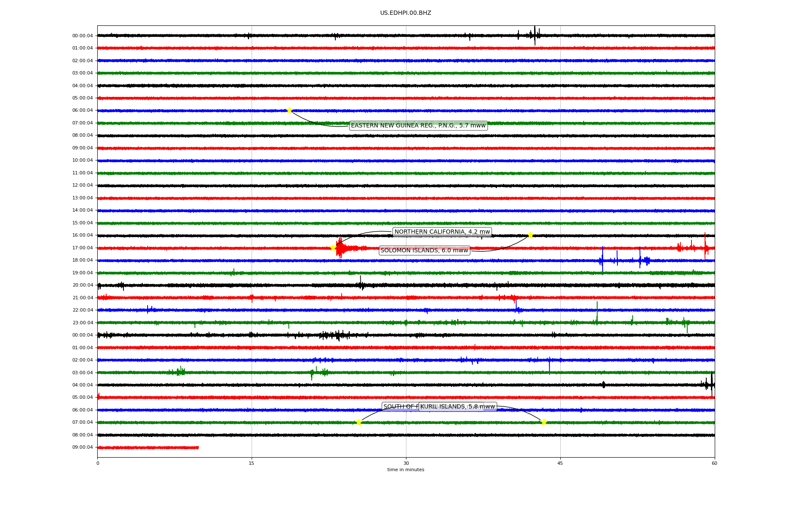The image size is (812, 508).
Task: Click the 30 minute tick label
Action: click(x=406, y=464)
